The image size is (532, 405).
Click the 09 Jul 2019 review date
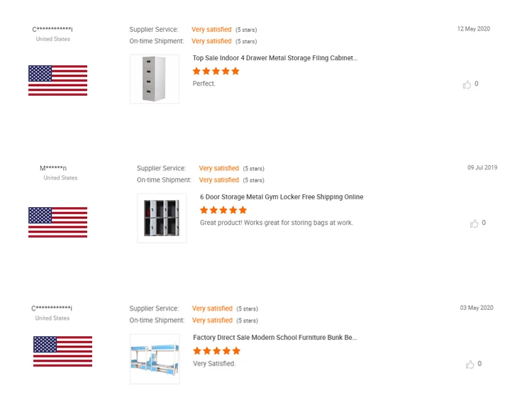(482, 168)
